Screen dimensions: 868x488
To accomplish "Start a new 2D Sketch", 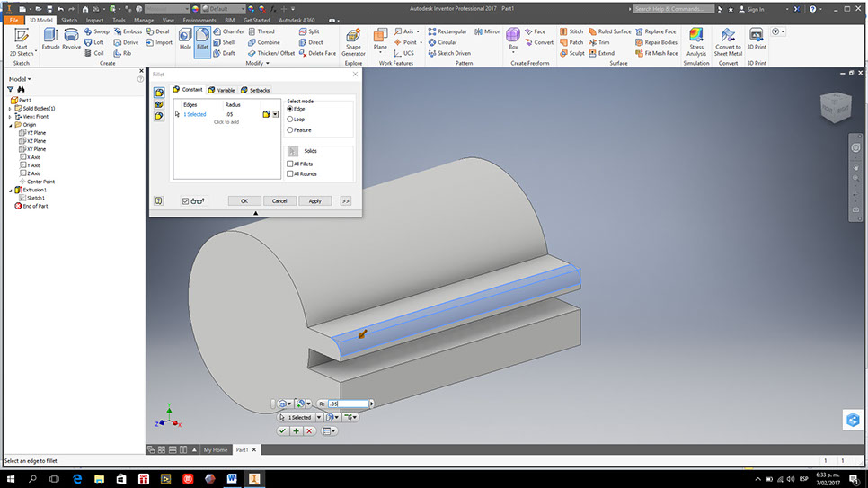I will point(22,40).
